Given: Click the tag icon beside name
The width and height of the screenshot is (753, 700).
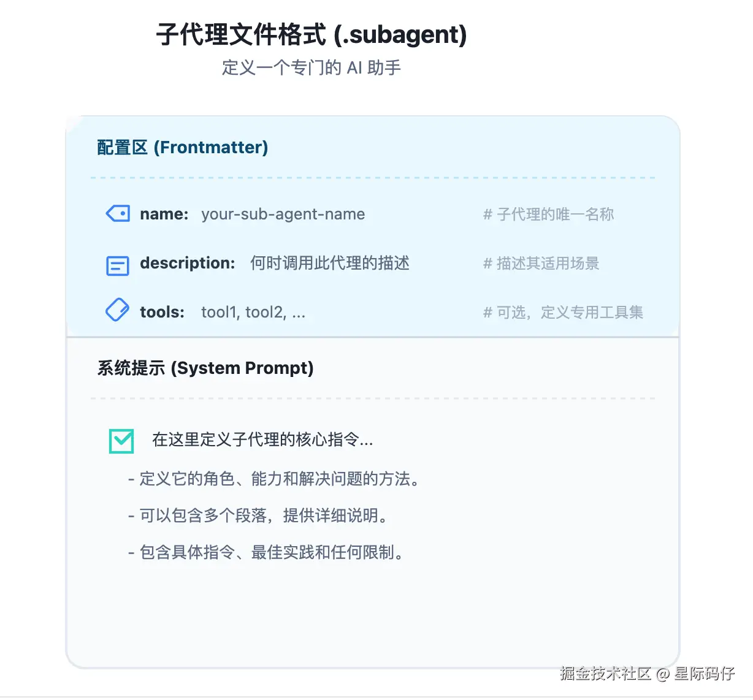Looking at the screenshot, I should coord(118,213).
